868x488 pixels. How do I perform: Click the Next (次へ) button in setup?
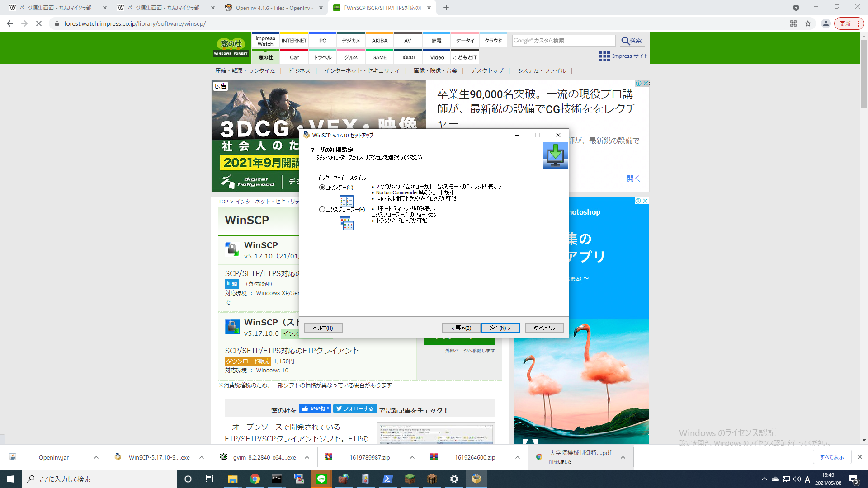coord(500,328)
